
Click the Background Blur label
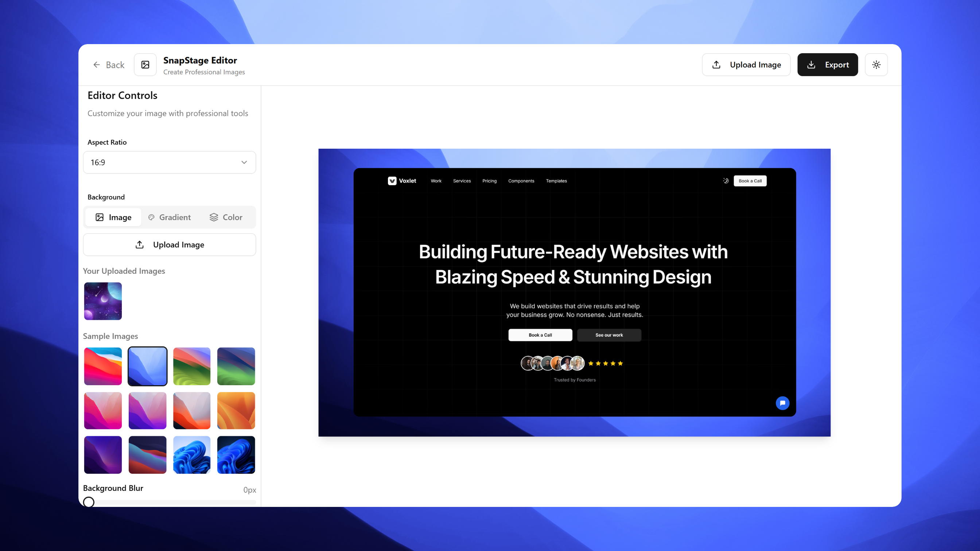click(113, 488)
